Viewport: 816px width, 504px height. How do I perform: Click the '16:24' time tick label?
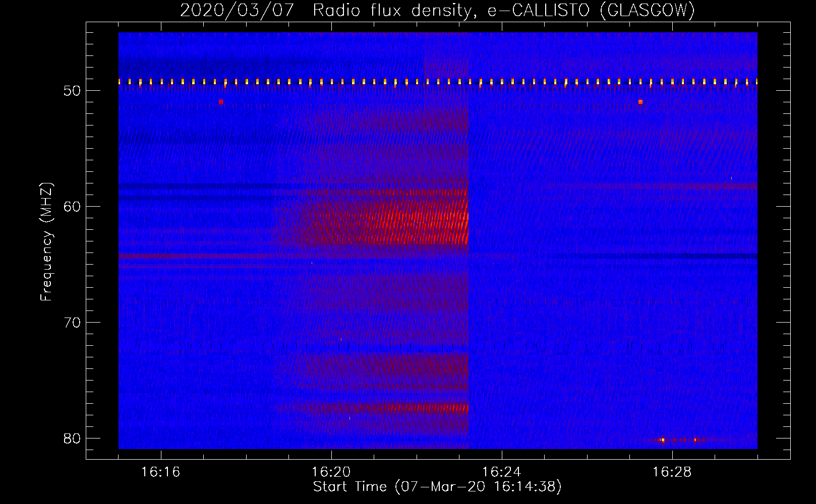[501, 472]
